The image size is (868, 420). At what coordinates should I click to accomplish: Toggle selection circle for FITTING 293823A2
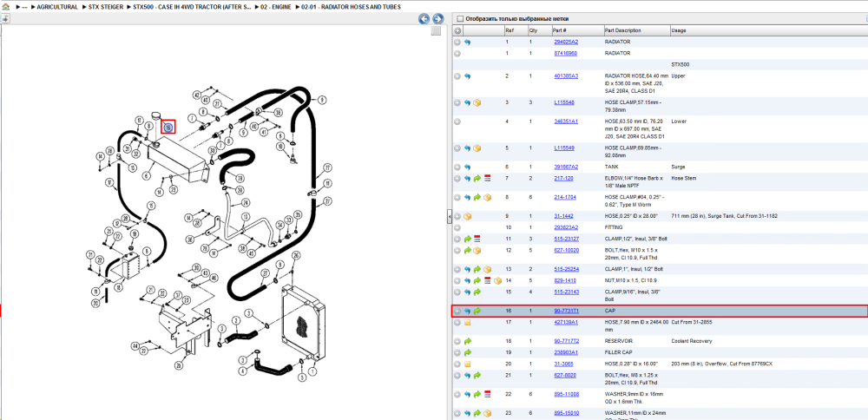[457, 227]
